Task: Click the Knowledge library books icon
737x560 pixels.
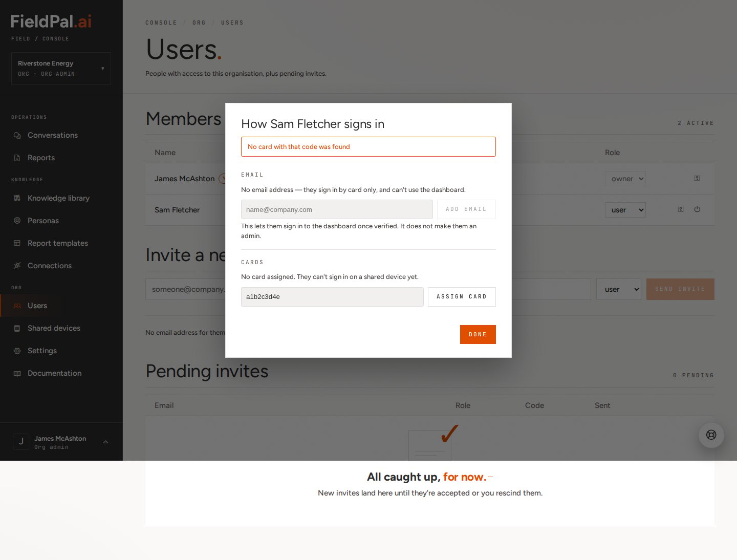Action: 17,198
